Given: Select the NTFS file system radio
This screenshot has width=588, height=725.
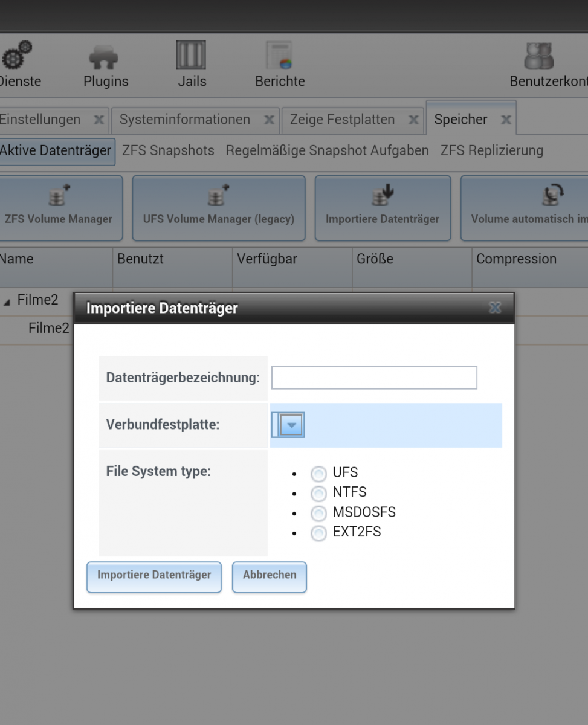Looking at the screenshot, I should [318, 494].
